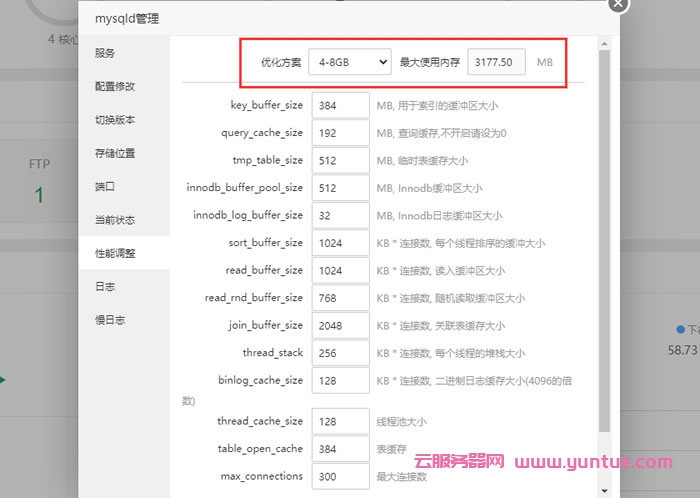Viewport: 700px width, 498px height.
Task: Show the 慢日志 tab
Action: click(110, 320)
